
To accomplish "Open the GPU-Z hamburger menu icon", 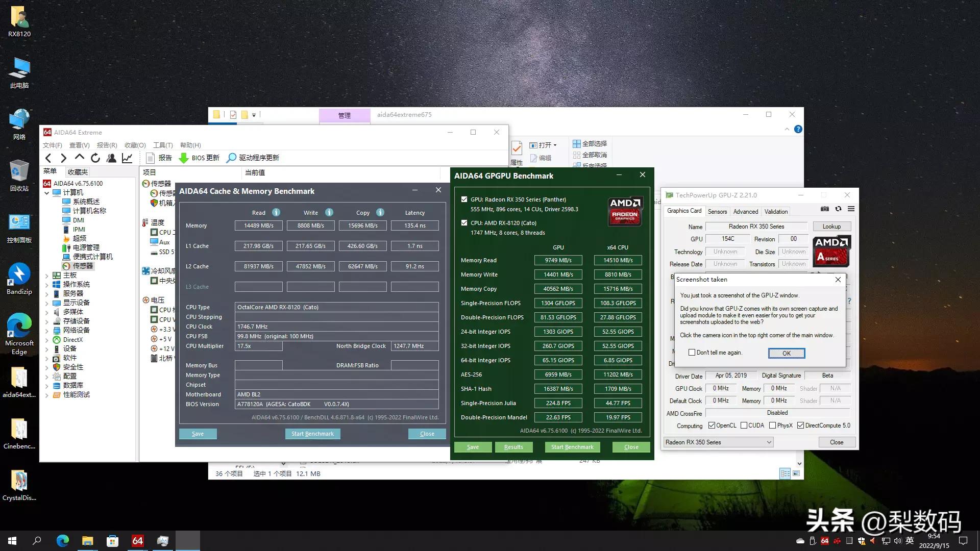I will pos(851,209).
